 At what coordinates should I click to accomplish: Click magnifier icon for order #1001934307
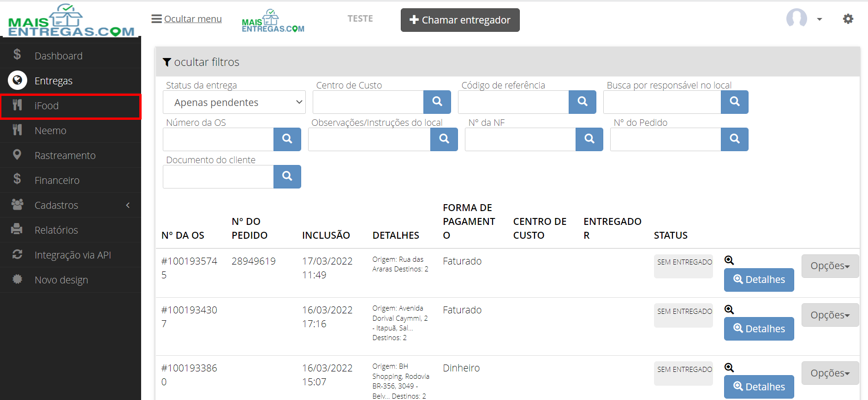tap(729, 310)
